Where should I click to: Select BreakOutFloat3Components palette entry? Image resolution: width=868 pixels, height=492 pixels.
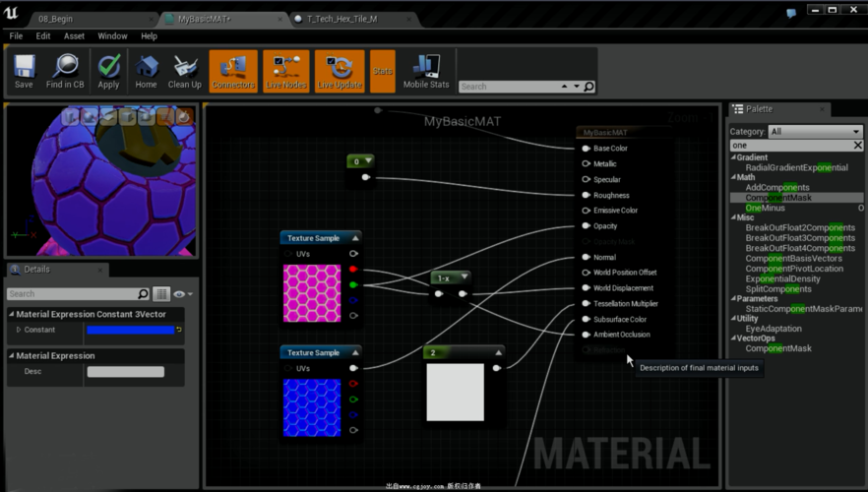click(799, 238)
